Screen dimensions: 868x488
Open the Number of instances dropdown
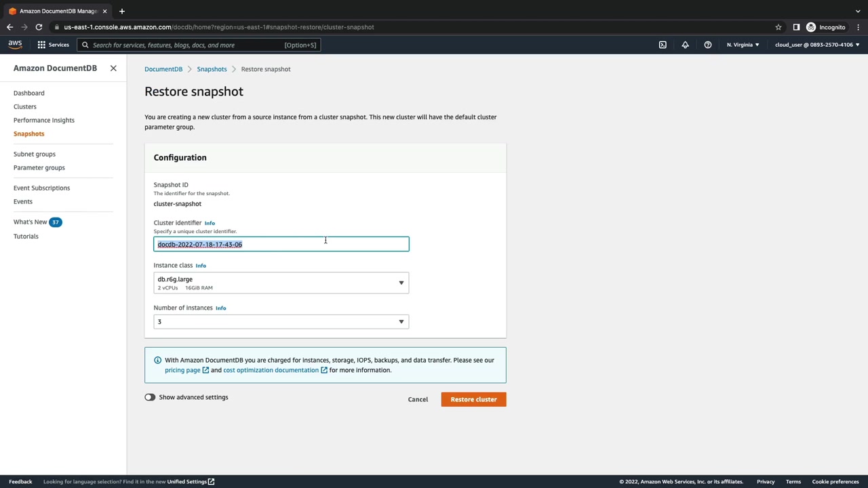tap(281, 321)
